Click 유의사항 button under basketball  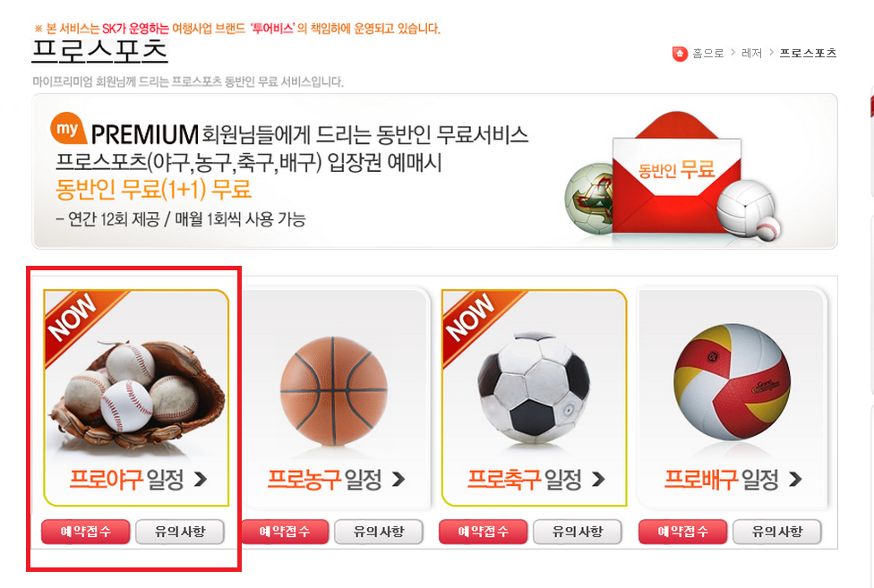(x=379, y=532)
